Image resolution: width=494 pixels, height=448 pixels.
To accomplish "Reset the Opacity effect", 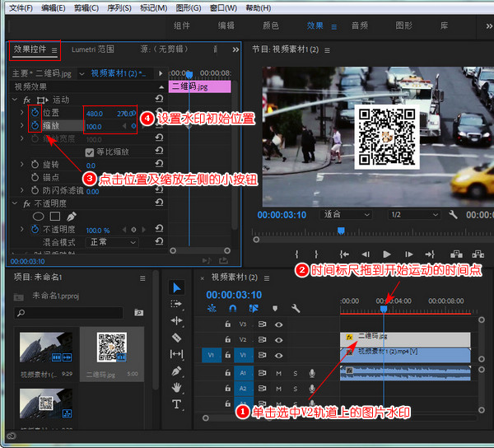I will tap(160, 203).
